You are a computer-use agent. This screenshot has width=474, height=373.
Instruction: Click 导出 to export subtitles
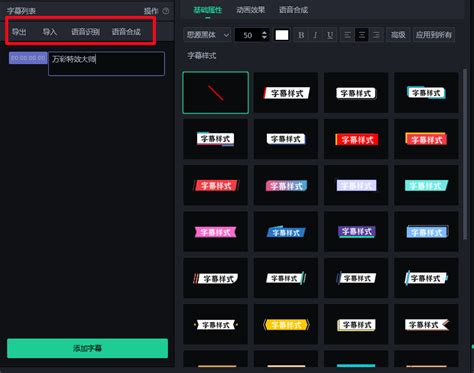tap(19, 32)
